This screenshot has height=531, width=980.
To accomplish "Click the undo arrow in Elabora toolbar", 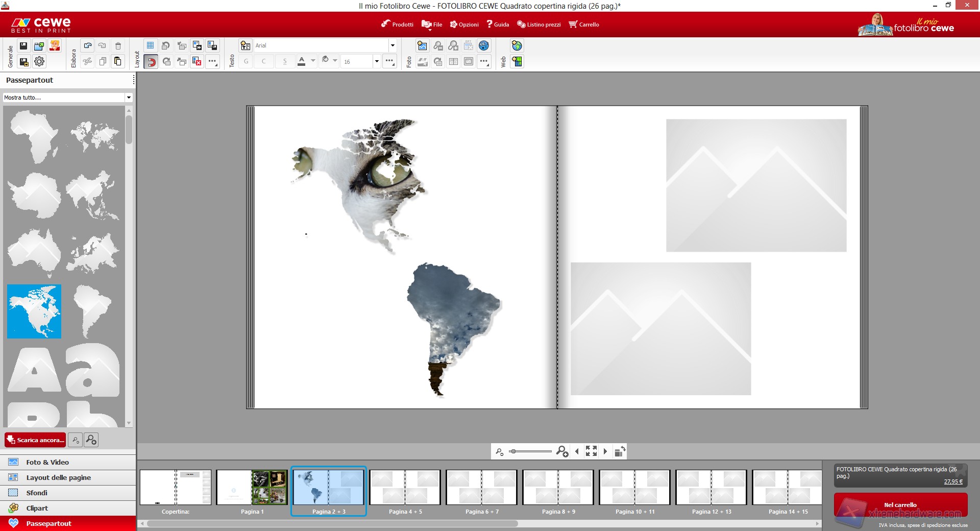I will tap(88, 46).
